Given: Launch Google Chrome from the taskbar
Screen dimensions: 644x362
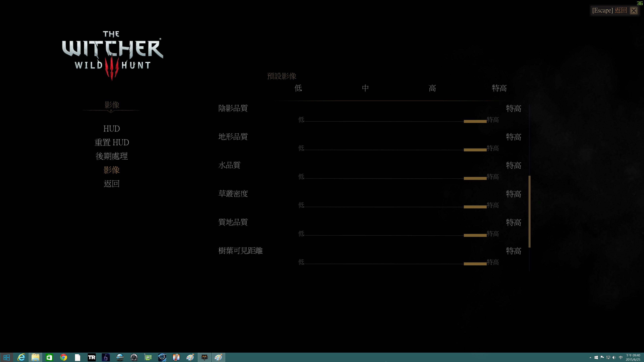Looking at the screenshot, I should pos(64,357).
